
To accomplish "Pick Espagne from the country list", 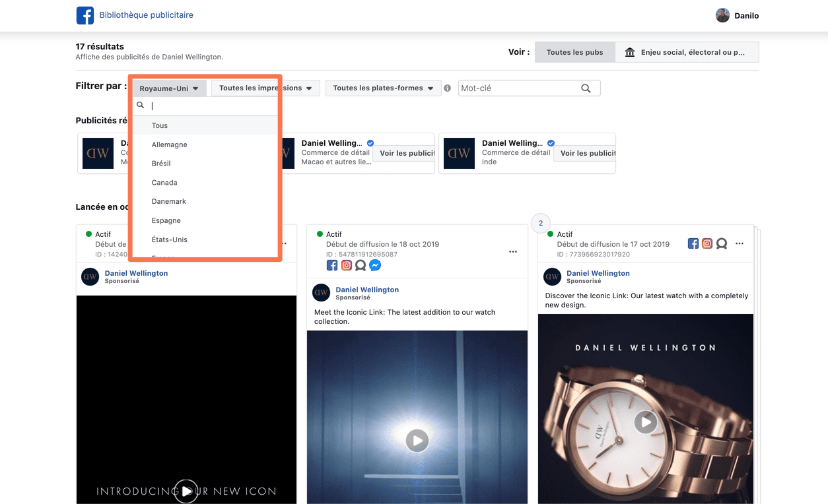I will point(205,220).
